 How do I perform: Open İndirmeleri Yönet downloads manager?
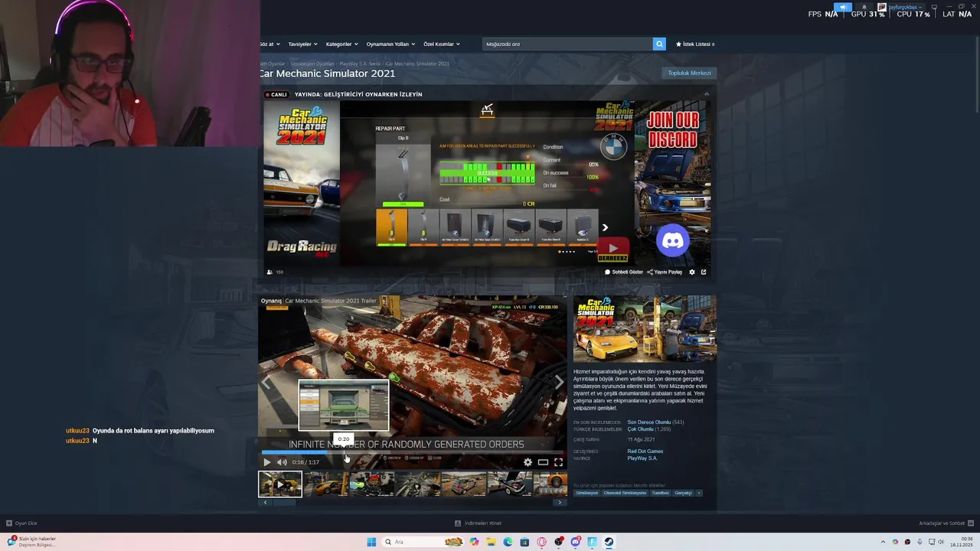pyautogui.click(x=478, y=523)
